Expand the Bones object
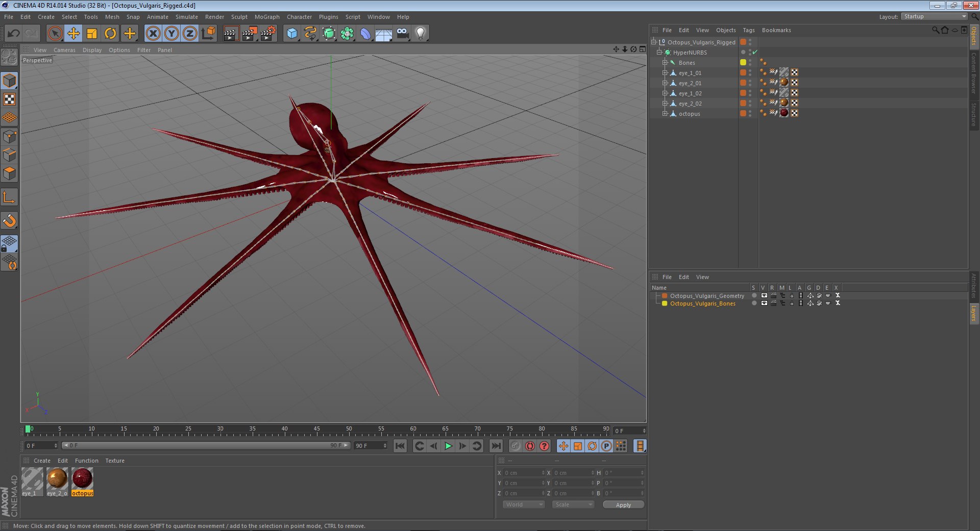Screen dimensions: 980x531 tap(665, 62)
